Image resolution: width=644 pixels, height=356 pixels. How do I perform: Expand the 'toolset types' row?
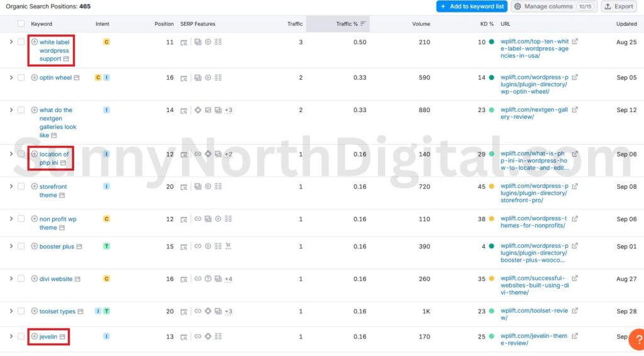(11, 311)
